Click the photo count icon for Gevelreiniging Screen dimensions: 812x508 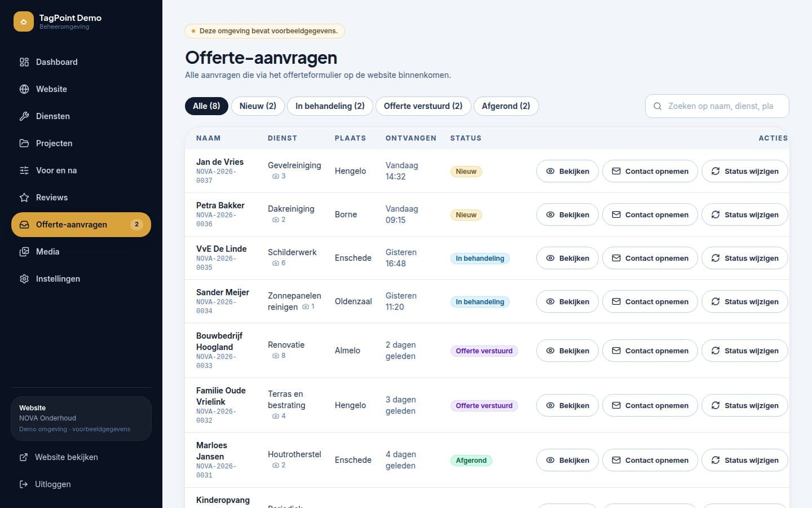(276, 176)
